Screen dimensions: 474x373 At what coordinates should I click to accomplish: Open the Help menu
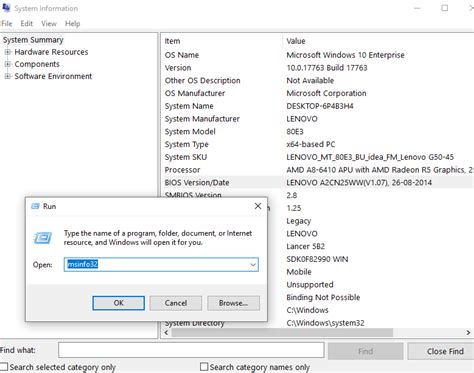[x=72, y=24]
